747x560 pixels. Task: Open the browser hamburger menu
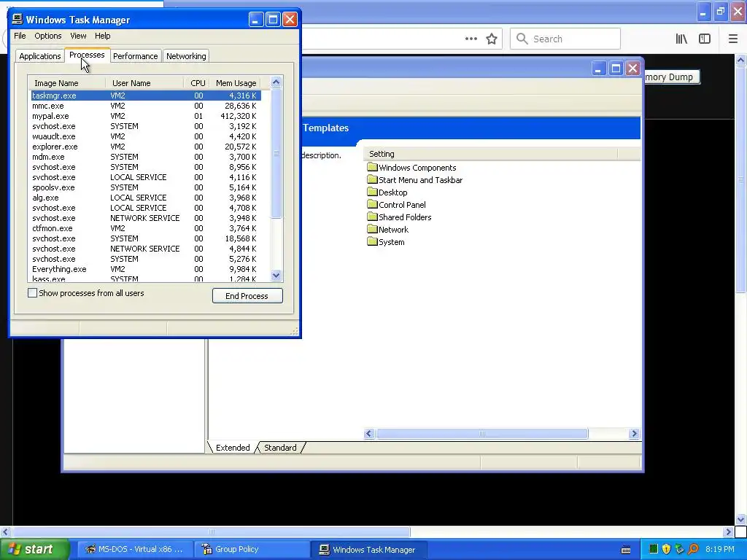coord(733,39)
